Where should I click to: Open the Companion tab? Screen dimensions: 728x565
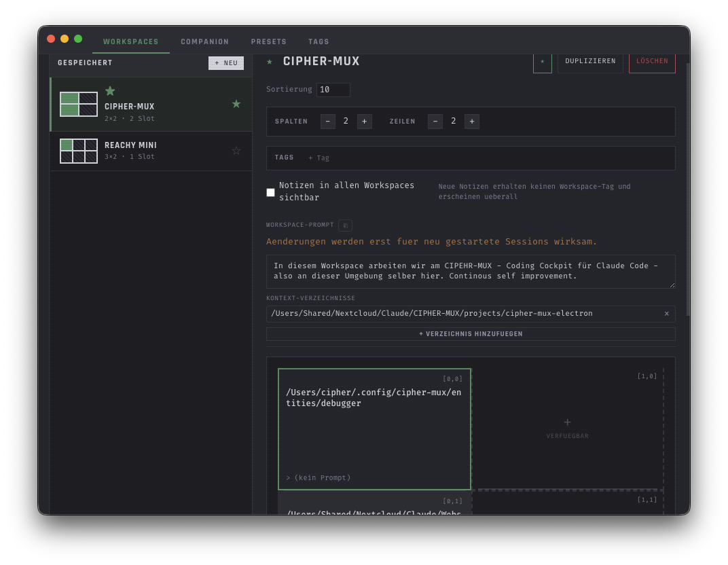point(205,42)
